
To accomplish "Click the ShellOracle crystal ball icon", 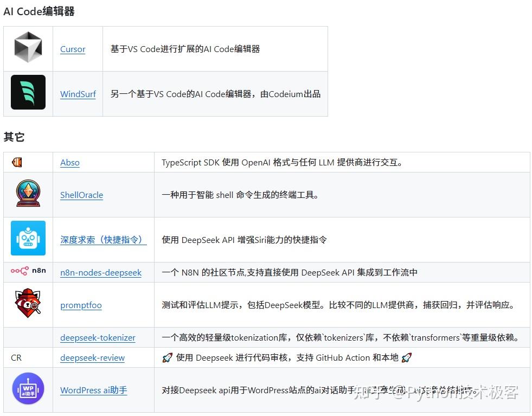I will click(x=28, y=194).
